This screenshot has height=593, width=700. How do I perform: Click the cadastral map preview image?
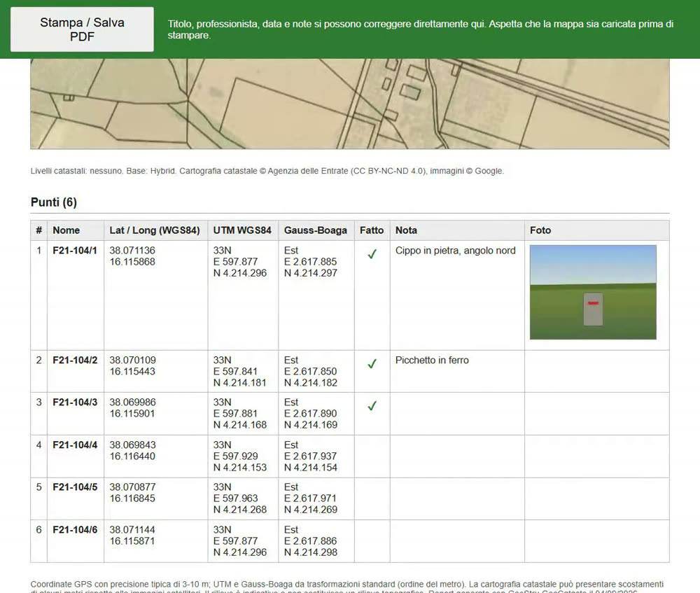coord(350,104)
